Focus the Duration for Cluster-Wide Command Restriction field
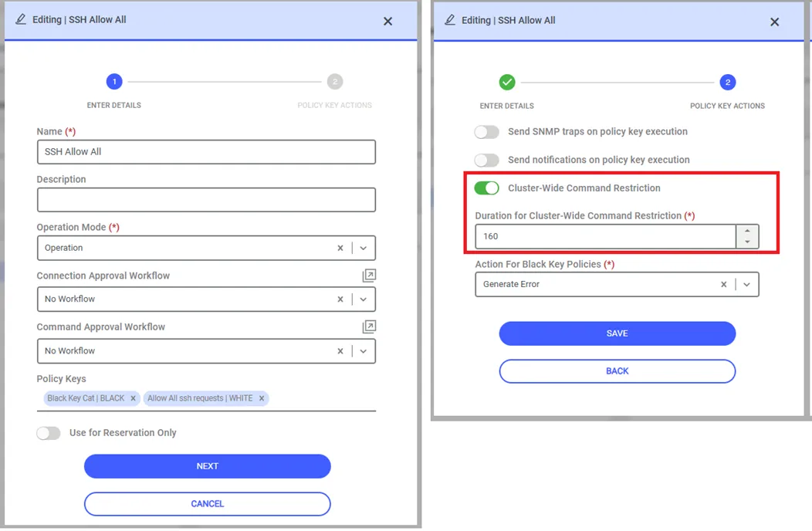812x531 pixels. pyautogui.click(x=605, y=237)
